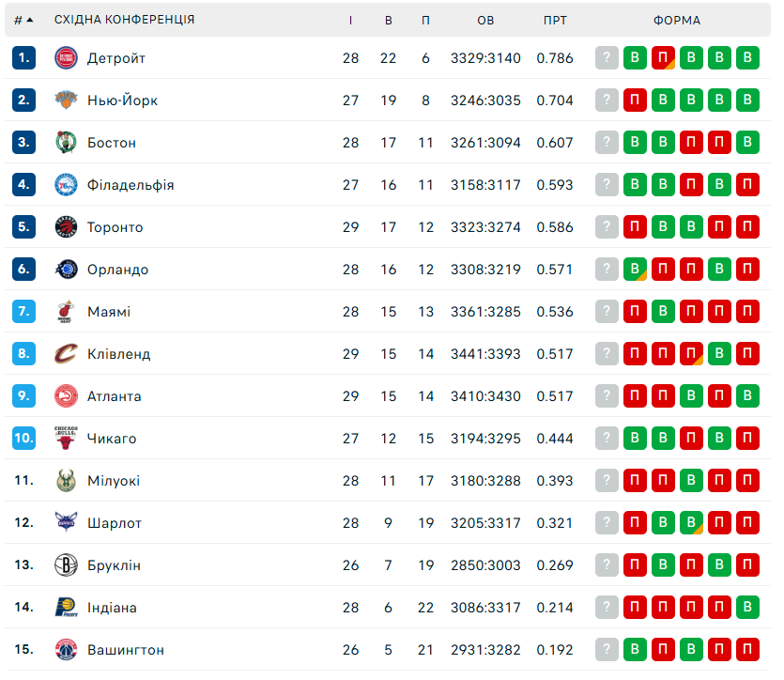Click the Boston Celtics logo
Image resolution: width=784 pixels, height=680 pixels.
pos(66,143)
